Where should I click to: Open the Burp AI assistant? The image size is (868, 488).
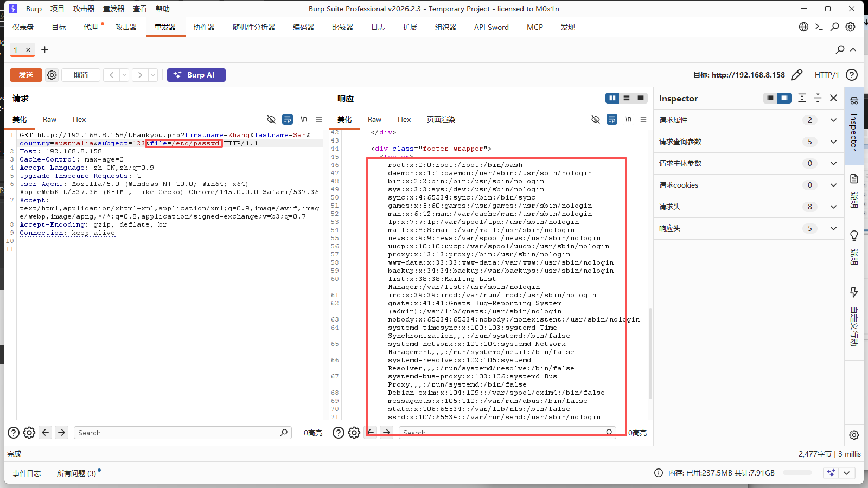point(196,75)
